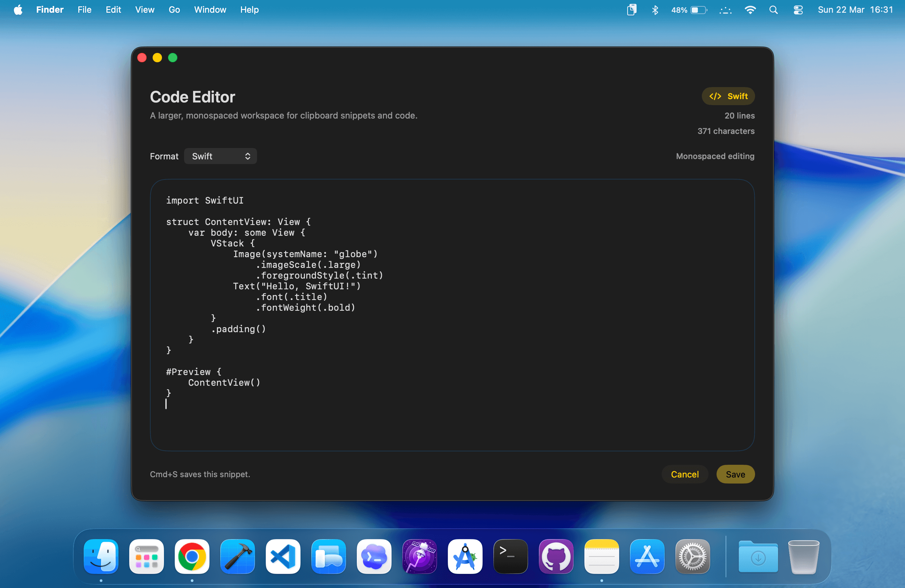The height and width of the screenshot is (588, 905).
Task: Open Google Chrome
Action: [x=192, y=557]
